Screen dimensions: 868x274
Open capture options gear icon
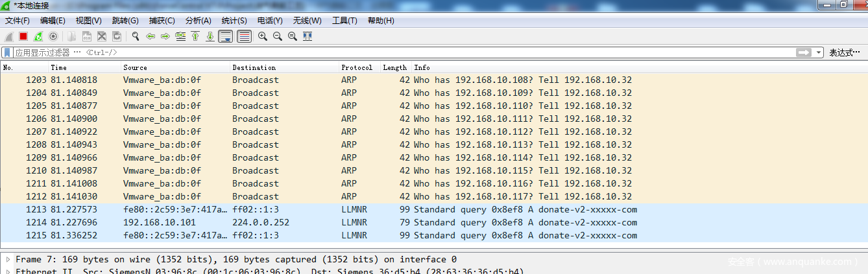tap(53, 36)
